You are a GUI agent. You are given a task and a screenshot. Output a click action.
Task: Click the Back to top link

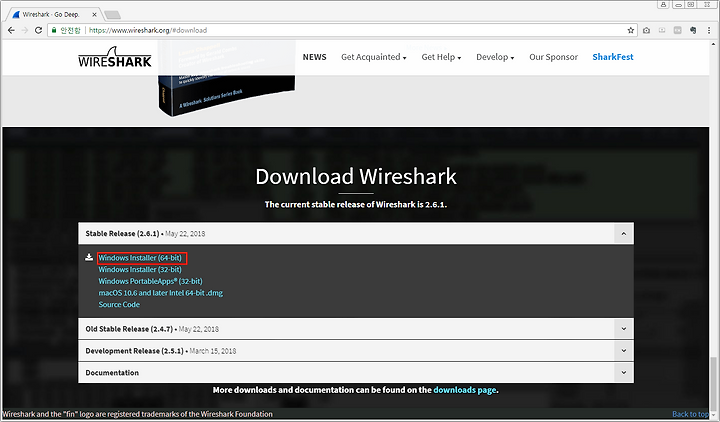[x=690, y=414]
